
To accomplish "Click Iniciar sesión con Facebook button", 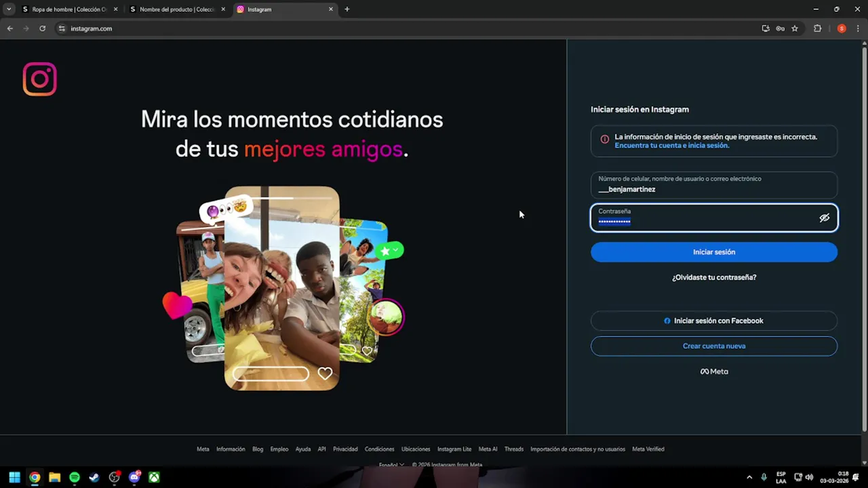I will (x=714, y=321).
